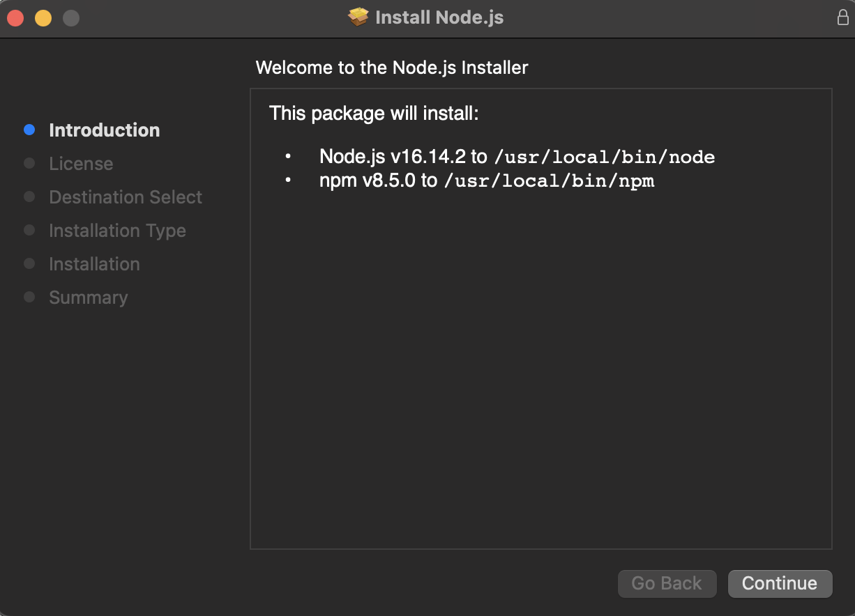Click the License step bullet dot

pos(29,163)
